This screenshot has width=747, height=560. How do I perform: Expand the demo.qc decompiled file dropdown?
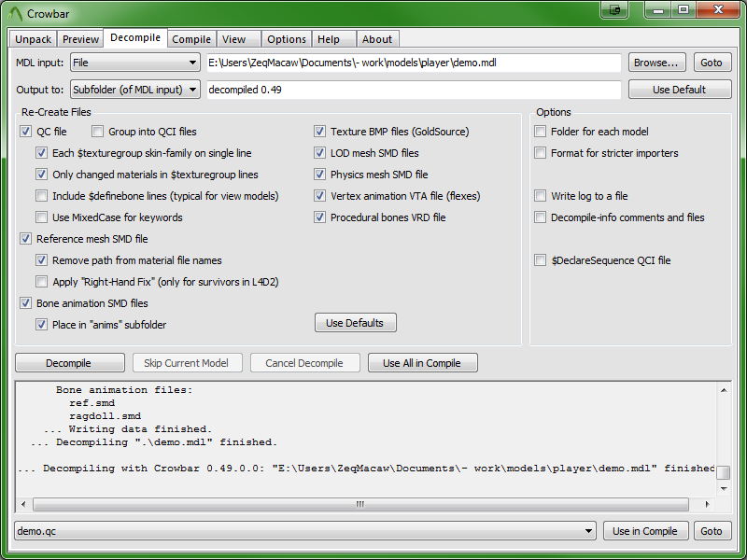point(305,530)
